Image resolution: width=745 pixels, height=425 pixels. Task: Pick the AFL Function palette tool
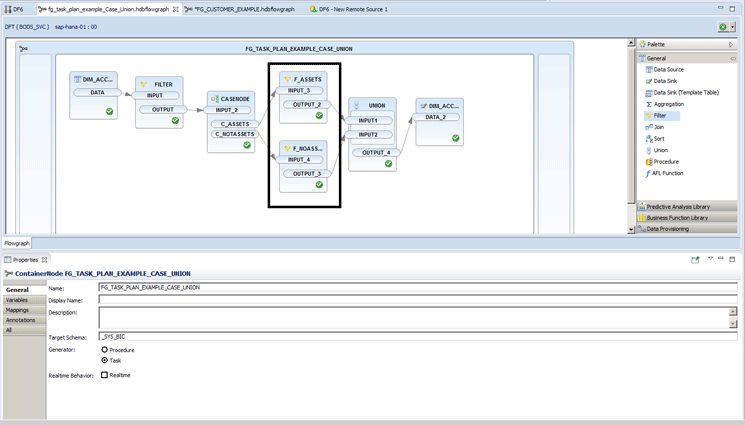coord(667,173)
